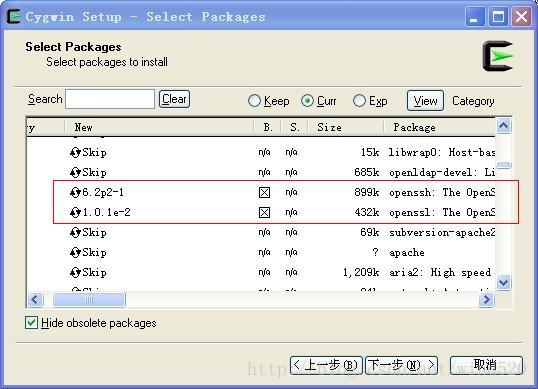This screenshot has height=389, width=538.
Task: Cancel setup with 取消 button
Action: pyautogui.click(x=486, y=365)
